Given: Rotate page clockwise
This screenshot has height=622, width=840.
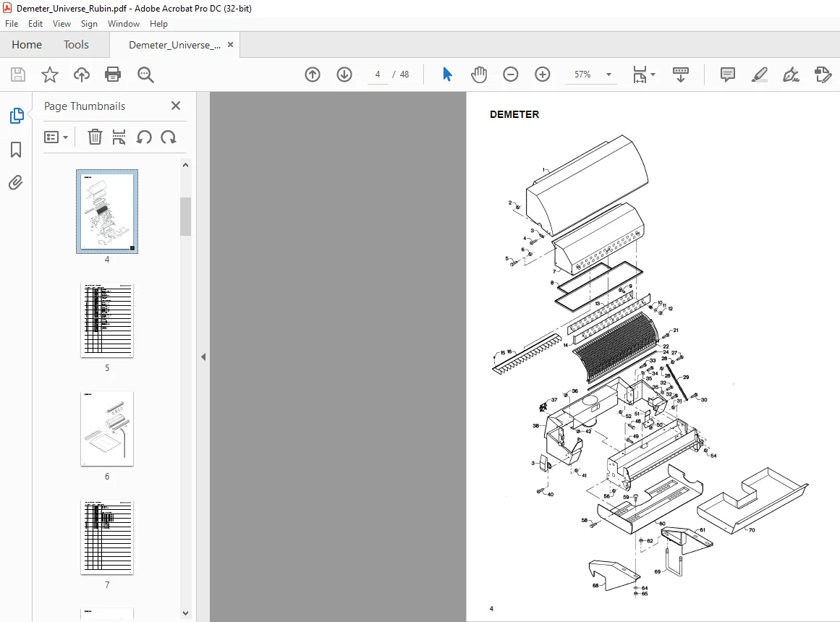Looking at the screenshot, I should click(168, 137).
